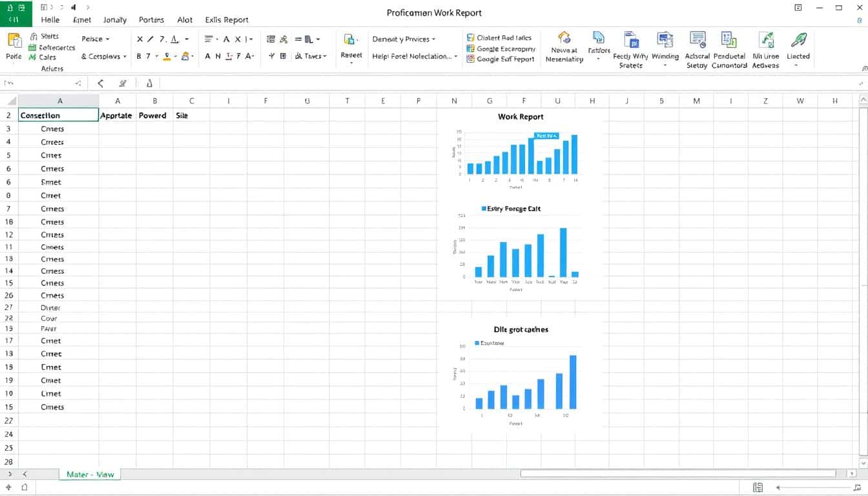Click the Perducetal Camontoral icon
Viewport: 868px width, 496px height.
point(729,39)
